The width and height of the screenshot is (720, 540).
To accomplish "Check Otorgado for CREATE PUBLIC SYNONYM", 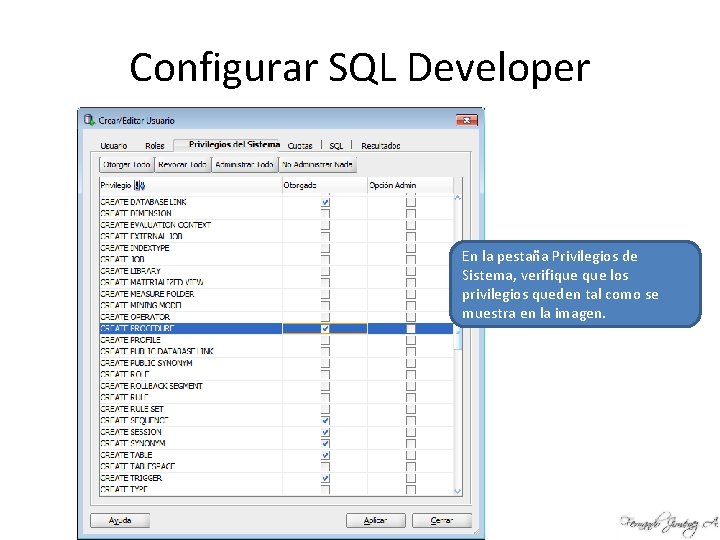I will (325, 363).
